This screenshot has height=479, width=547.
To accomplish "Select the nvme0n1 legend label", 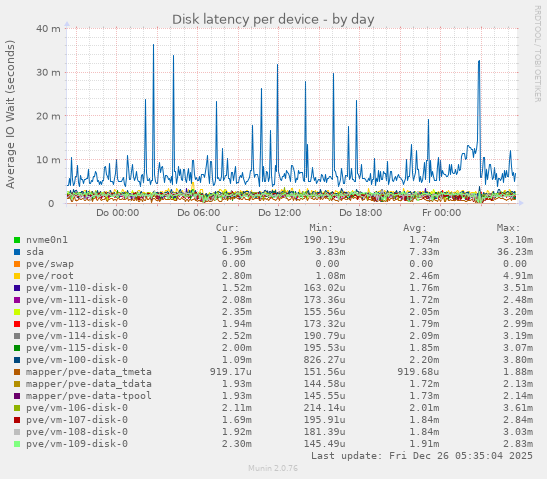I will pos(47,240).
